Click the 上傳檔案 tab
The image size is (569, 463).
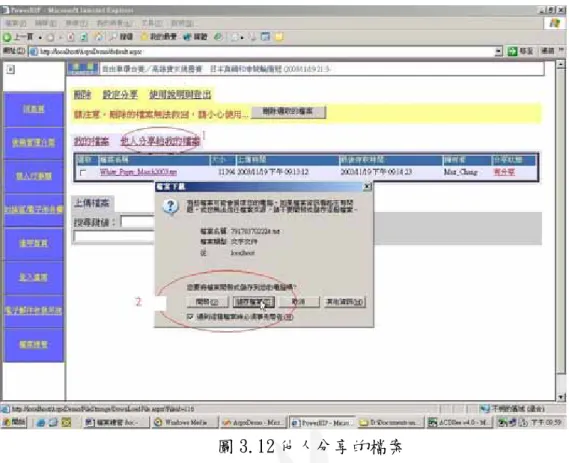pyautogui.click(x=92, y=202)
